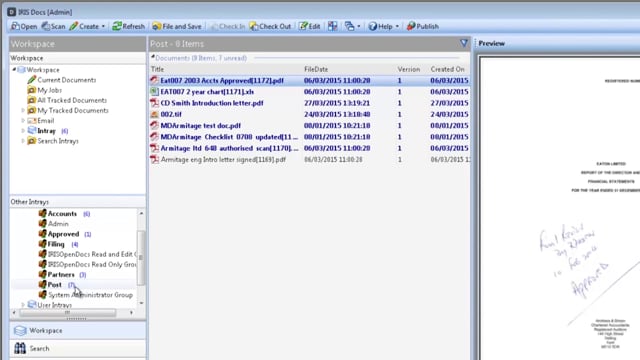Expand My Tracked Documents node
This screenshot has width=640, height=360.
point(23,111)
